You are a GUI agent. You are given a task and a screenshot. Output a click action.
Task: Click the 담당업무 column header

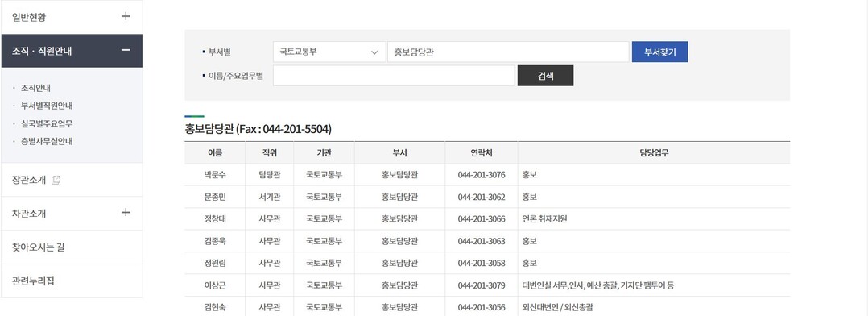coord(654,153)
